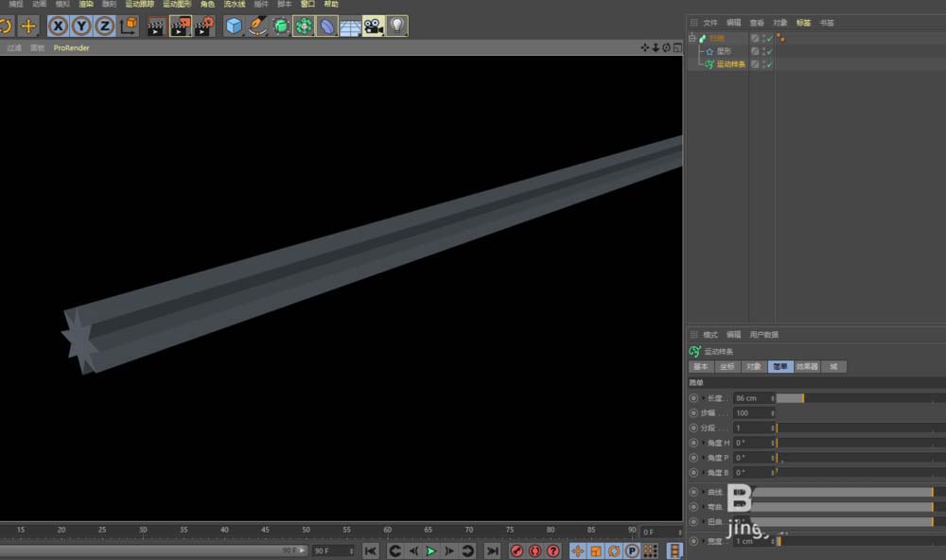This screenshot has width=946, height=560.
Task: Switch to the 效果器 tab in attributes
Action: coord(807,366)
